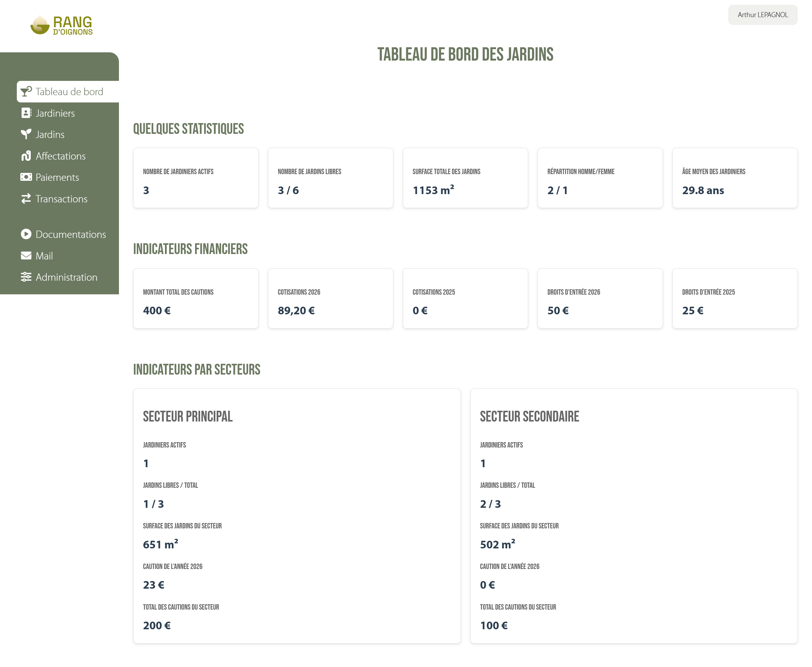Click the Rang d'Oignons logo
Screen dimensions: 812x667
point(62,25)
